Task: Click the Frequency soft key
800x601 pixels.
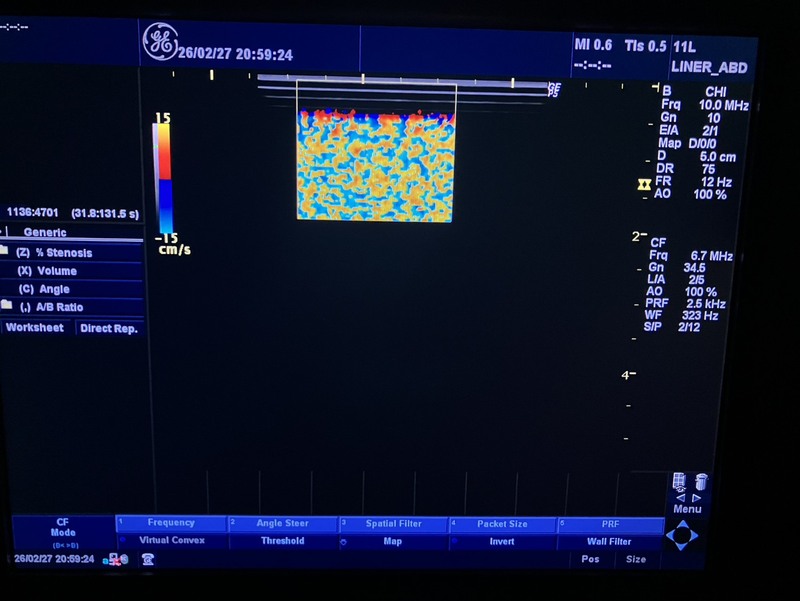Action: (172, 523)
